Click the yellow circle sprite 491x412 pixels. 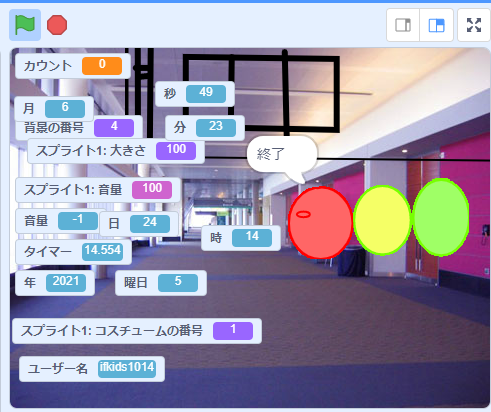tap(382, 220)
